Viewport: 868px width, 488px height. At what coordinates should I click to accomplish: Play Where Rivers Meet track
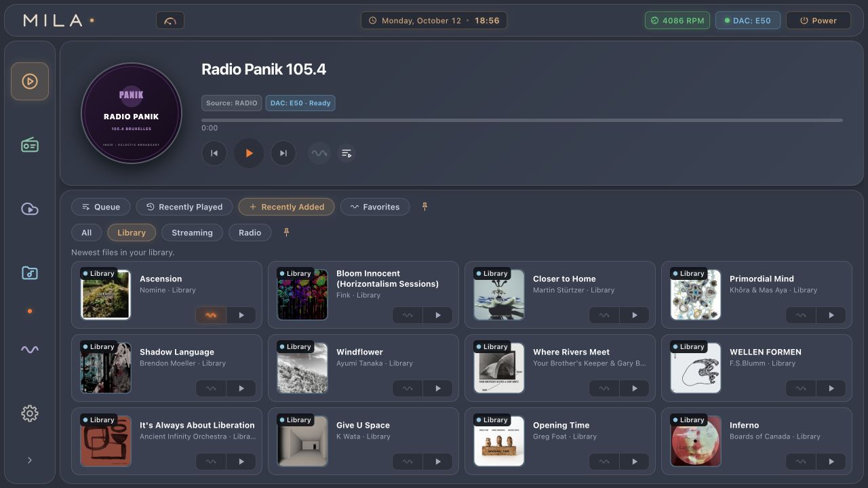point(635,388)
